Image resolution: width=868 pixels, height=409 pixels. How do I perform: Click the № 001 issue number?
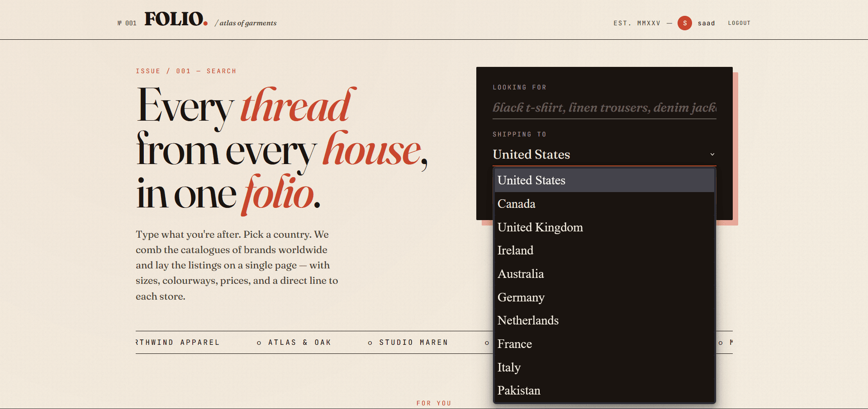[x=127, y=23]
